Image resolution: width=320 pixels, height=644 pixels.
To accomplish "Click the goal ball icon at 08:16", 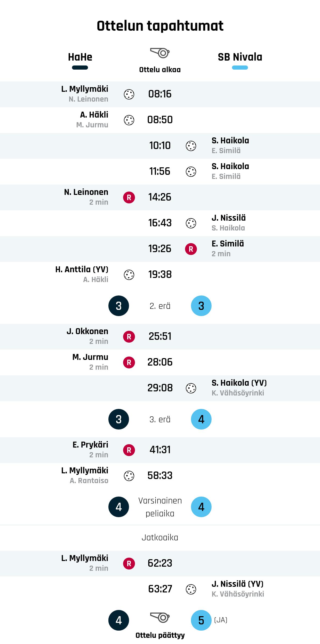I will pos(129,94).
